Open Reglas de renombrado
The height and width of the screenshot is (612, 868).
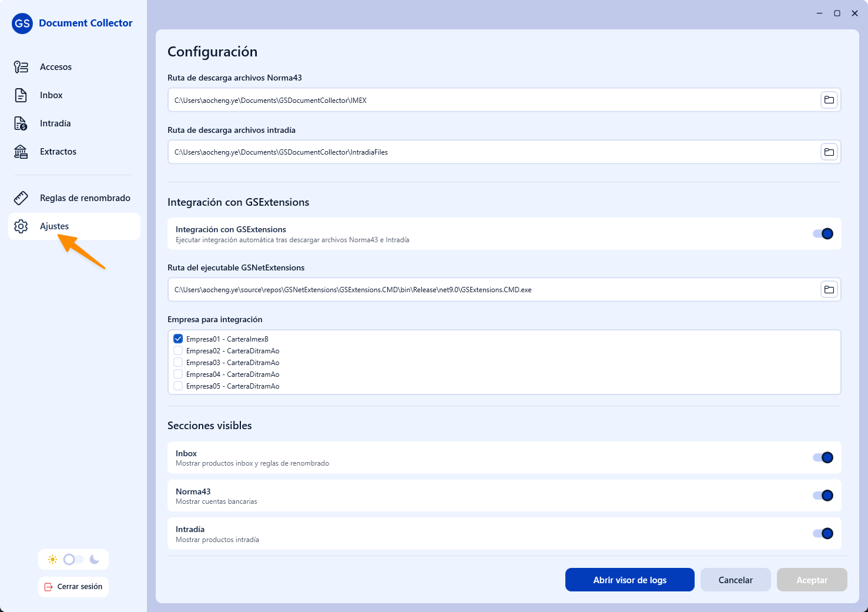pyautogui.click(x=74, y=198)
